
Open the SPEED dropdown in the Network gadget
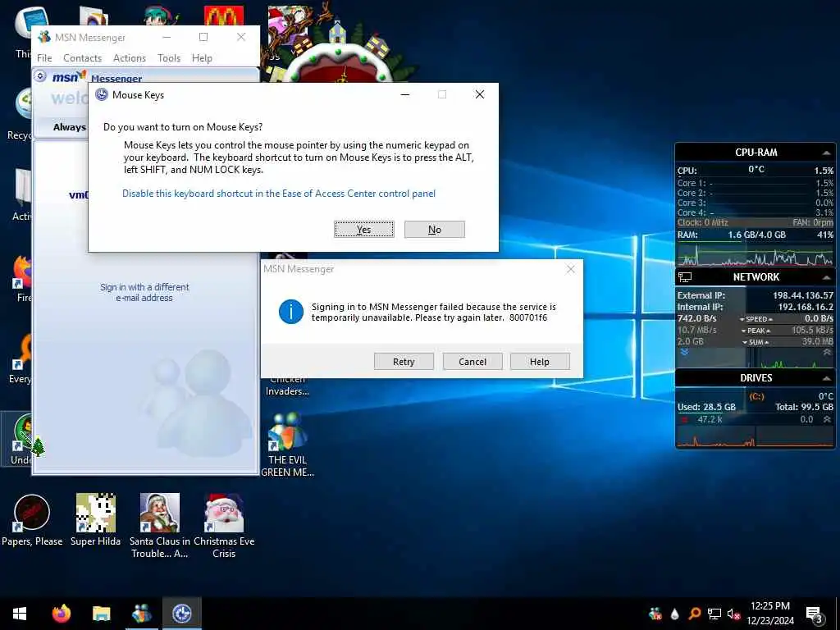tap(756, 319)
